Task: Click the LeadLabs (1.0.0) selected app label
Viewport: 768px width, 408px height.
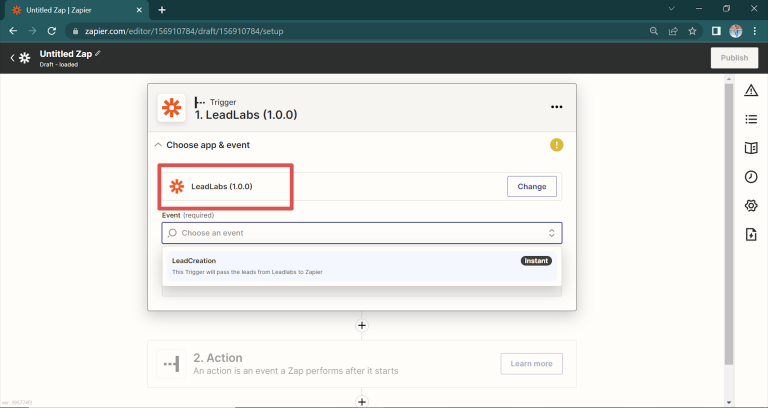Action: (x=222, y=187)
